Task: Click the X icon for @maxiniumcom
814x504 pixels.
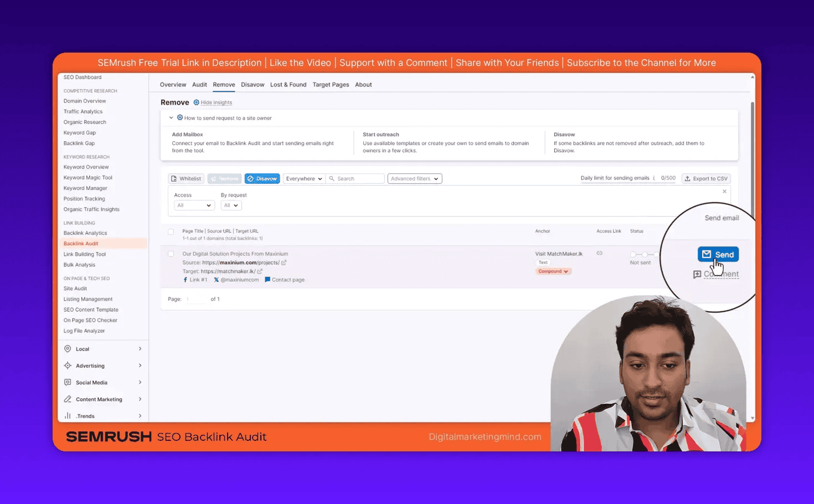Action: point(217,280)
